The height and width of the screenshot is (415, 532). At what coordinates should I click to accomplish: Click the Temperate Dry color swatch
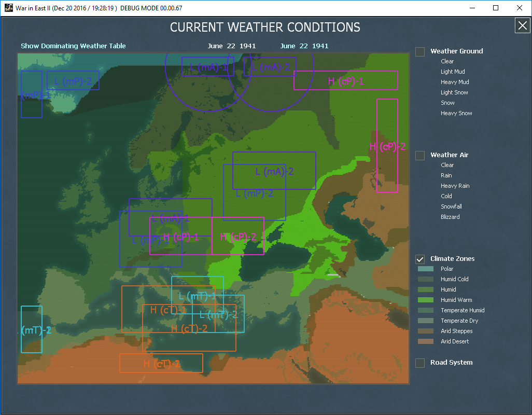point(426,321)
